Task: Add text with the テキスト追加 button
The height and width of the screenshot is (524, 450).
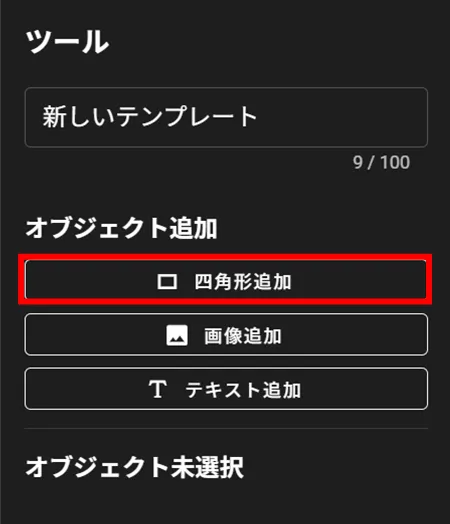Action: (x=226, y=389)
